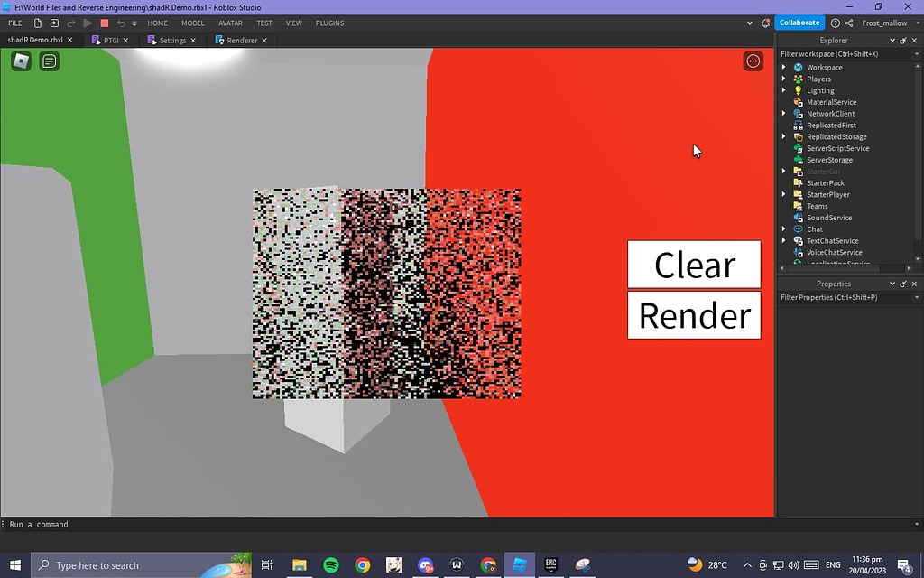
Task: Launch Spotify from the taskbar
Action: (330, 564)
